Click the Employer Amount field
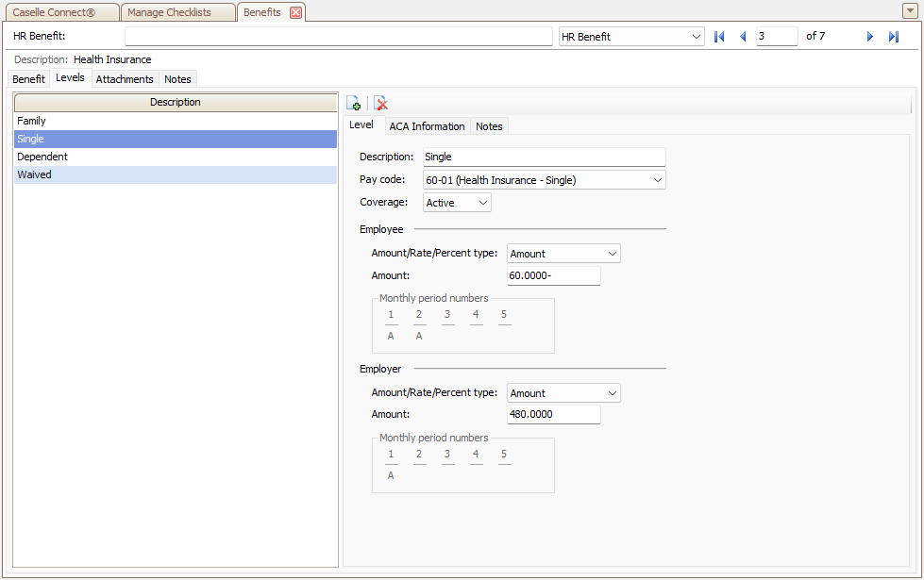Viewport: 924px width, 580px height. [553, 415]
